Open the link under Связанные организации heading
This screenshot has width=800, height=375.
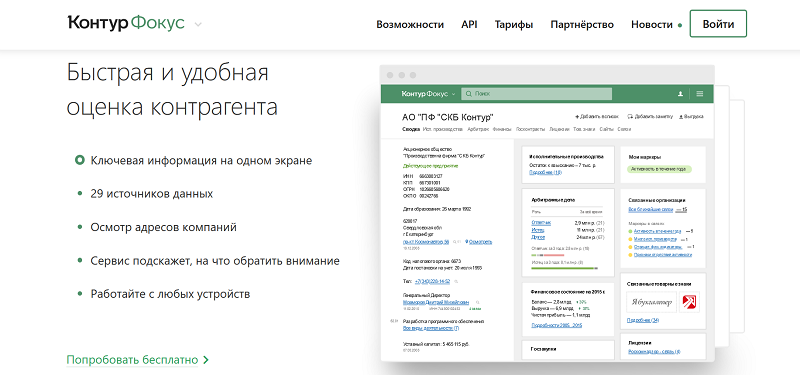click(x=651, y=209)
